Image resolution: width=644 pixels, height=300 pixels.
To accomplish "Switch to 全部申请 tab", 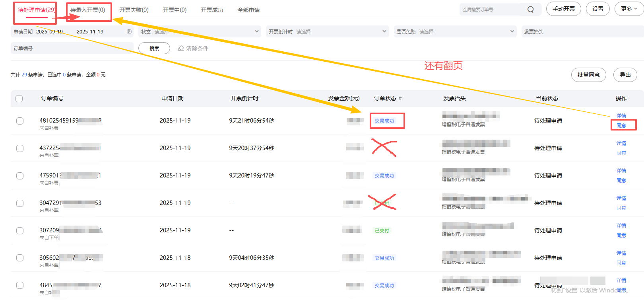I will (x=248, y=10).
